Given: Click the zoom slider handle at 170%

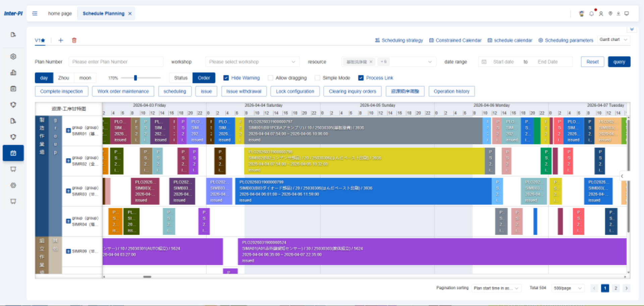Looking at the screenshot, I should (x=136, y=78).
